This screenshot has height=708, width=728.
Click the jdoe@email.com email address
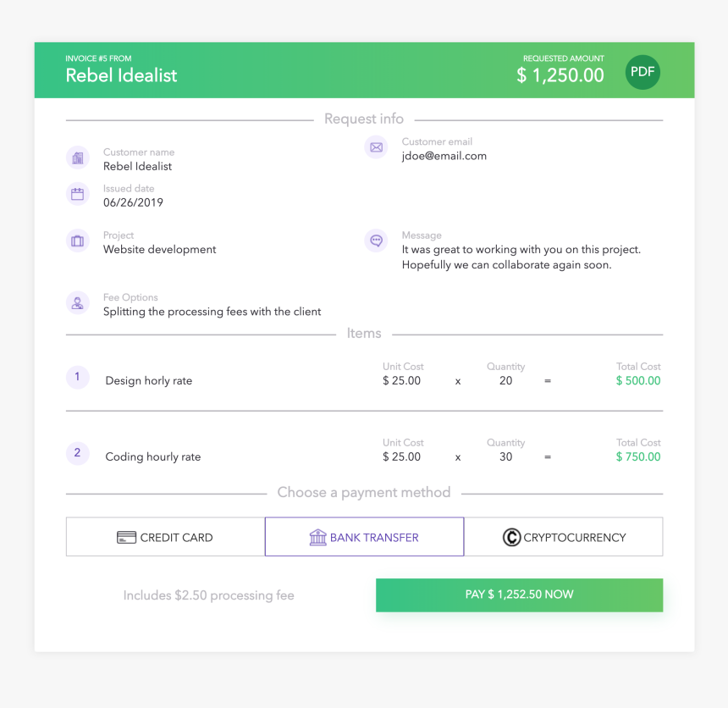[x=444, y=156]
